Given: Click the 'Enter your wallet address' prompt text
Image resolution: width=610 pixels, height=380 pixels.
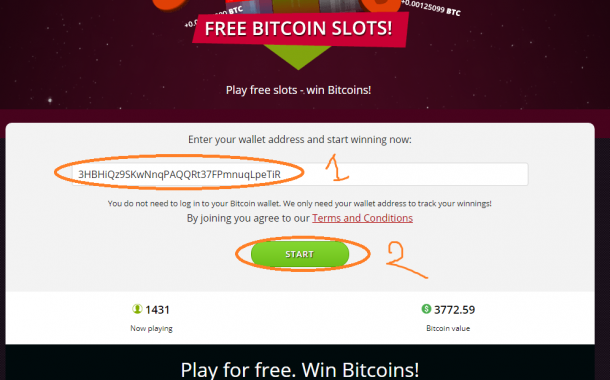Looking at the screenshot, I should click(x=300, y=139).
